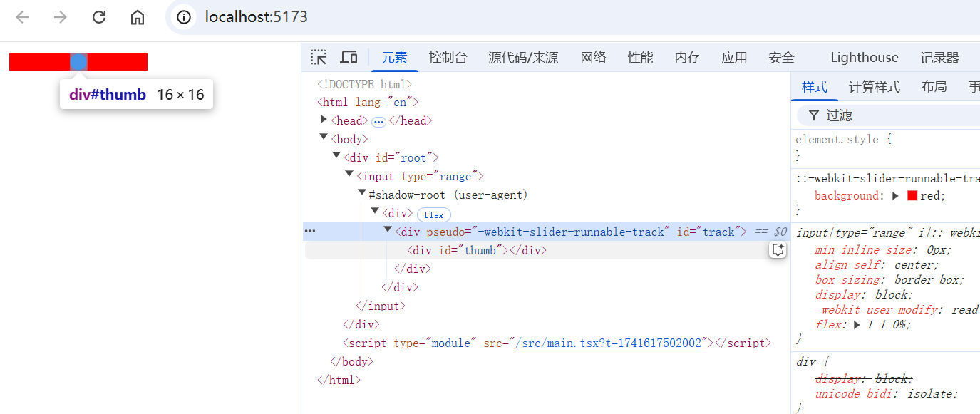Select the closing </html> tag row
The image size is (980, 414).
tap(339, 380)
